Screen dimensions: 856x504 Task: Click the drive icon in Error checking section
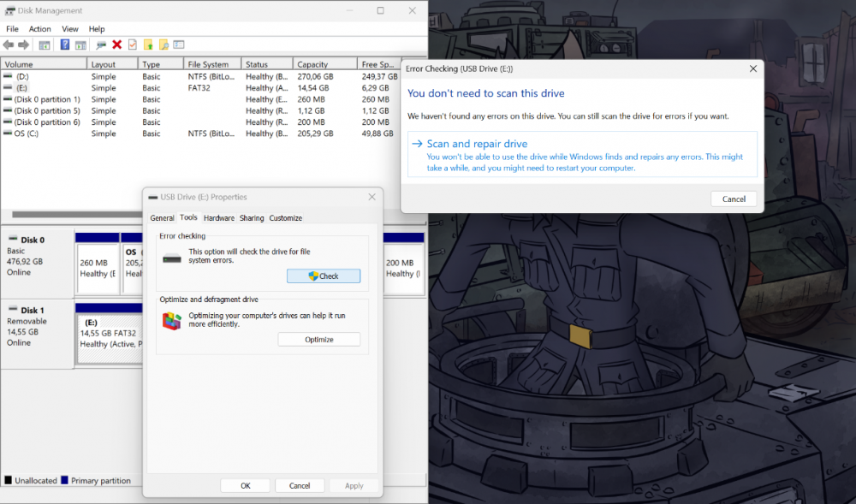pos(172,258)
